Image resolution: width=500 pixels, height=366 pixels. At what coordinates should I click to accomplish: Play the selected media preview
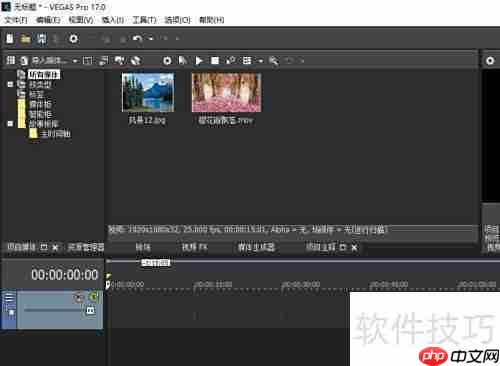(199, 61)
